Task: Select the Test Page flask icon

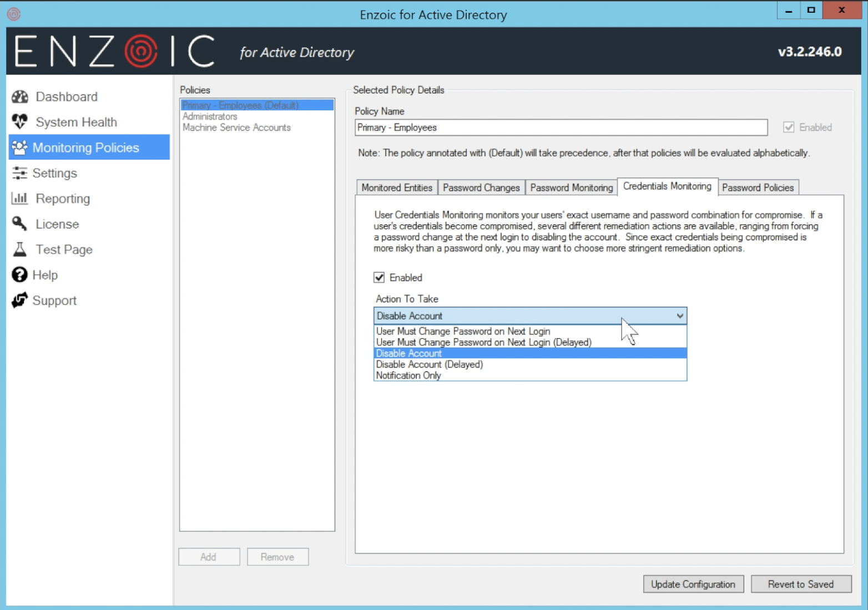Action: click(x=19, y=249)
